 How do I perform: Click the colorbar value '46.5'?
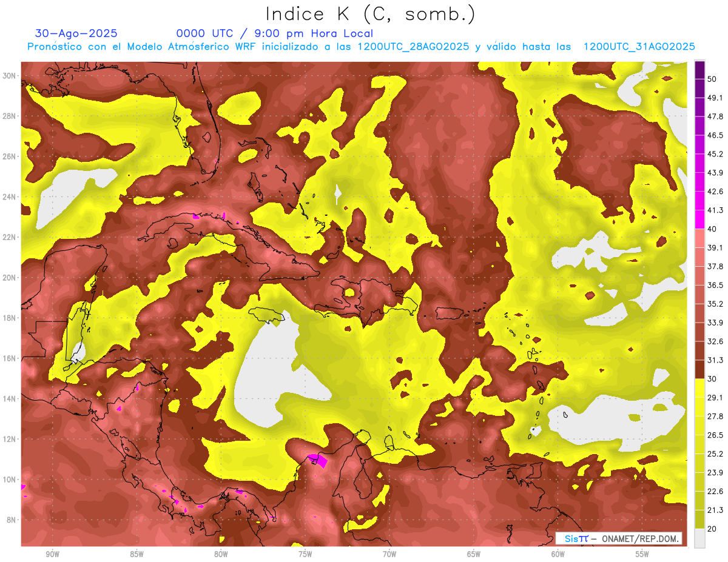715,135
